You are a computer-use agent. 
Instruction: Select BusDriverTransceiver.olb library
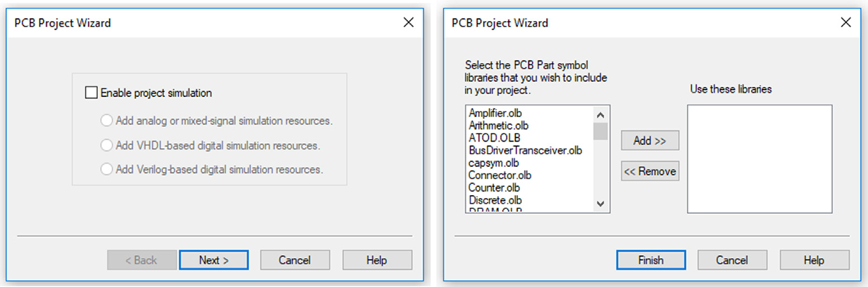[525, 150]
